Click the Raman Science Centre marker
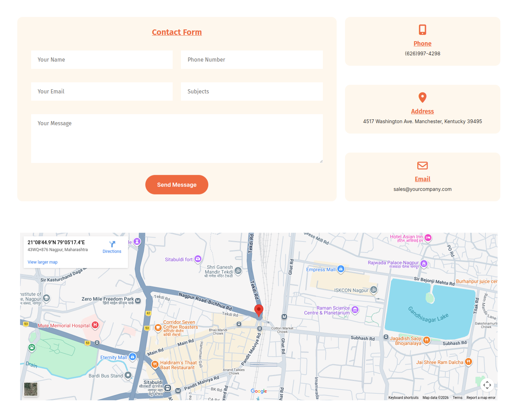This screenshot has height=420, width=518. (x=355, y=310)
